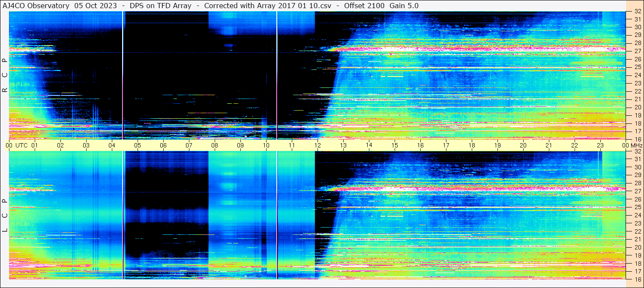The width and height of the screenshot is (644, 288).
Task: Click the UTC label on the time axis
Action: pos(22,145)
